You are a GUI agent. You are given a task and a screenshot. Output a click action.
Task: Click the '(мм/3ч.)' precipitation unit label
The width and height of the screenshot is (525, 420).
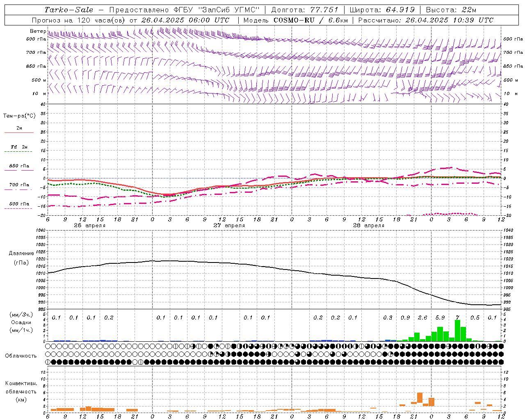point(21,315)
